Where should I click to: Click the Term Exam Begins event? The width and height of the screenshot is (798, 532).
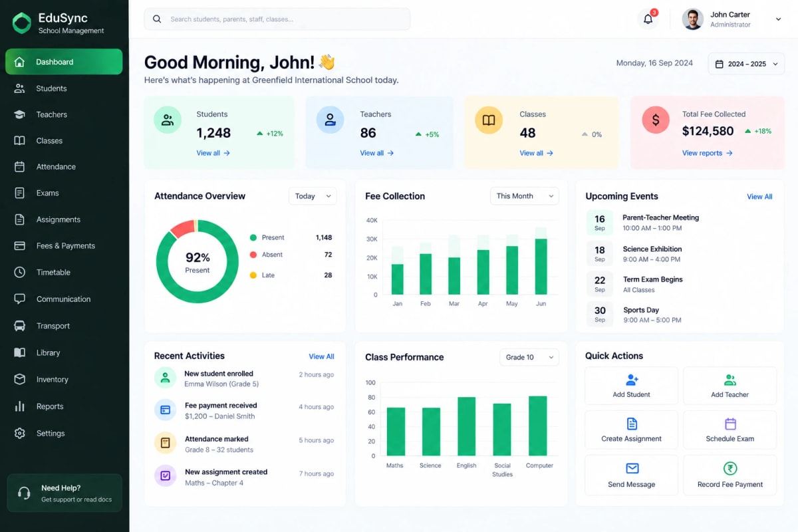click(680, 285)
